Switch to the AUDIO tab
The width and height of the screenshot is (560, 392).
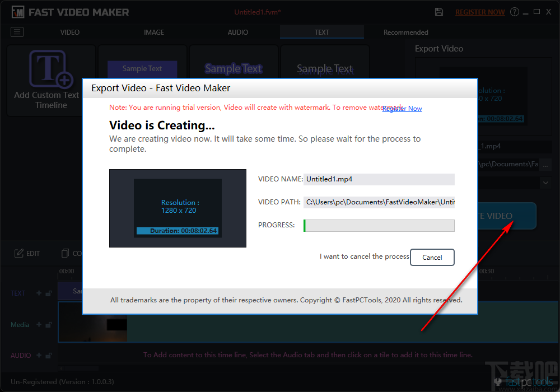[237, 32]
